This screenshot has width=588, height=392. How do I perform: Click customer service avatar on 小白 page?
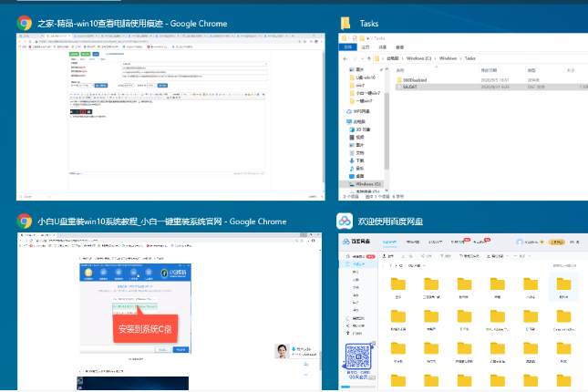[x=282, y=351]
